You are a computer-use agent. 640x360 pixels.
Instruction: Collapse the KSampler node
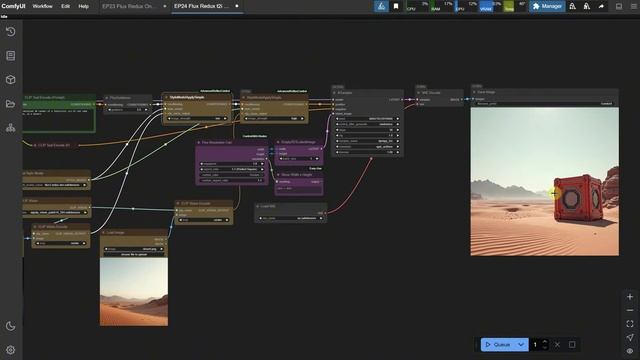pyautogui.click(x=334, y=93)
